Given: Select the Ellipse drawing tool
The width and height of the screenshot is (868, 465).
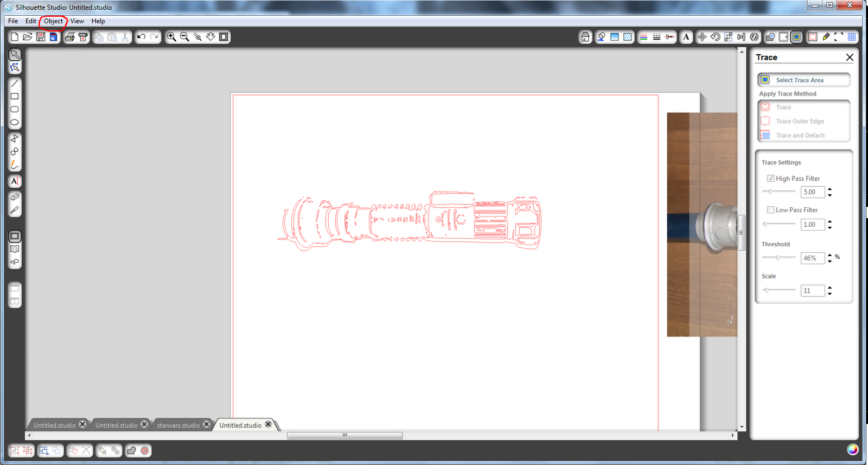Looking at the screenshot, I should click(15, 123).
